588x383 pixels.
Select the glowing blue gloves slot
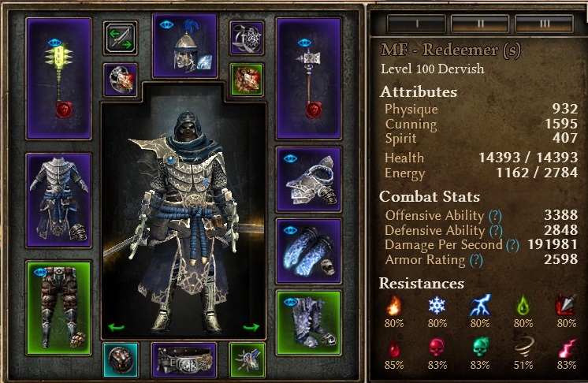tap(309, 251)
